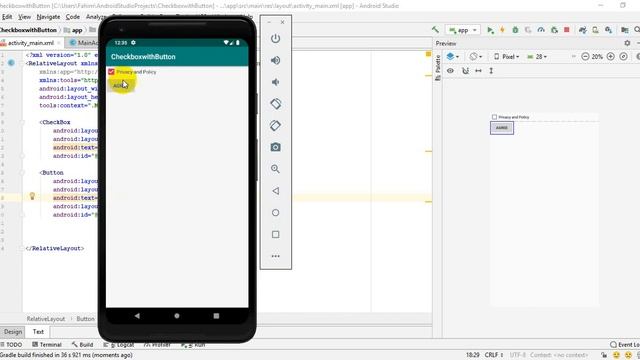
Task: Click the <Button tag in code
Action: pyautogui.click(x=51, y=173)
